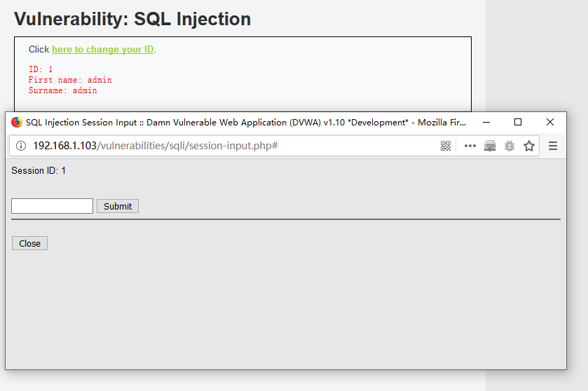Click the QR code icon in address bar
This screenshot has width=588, height=391.
446,146
